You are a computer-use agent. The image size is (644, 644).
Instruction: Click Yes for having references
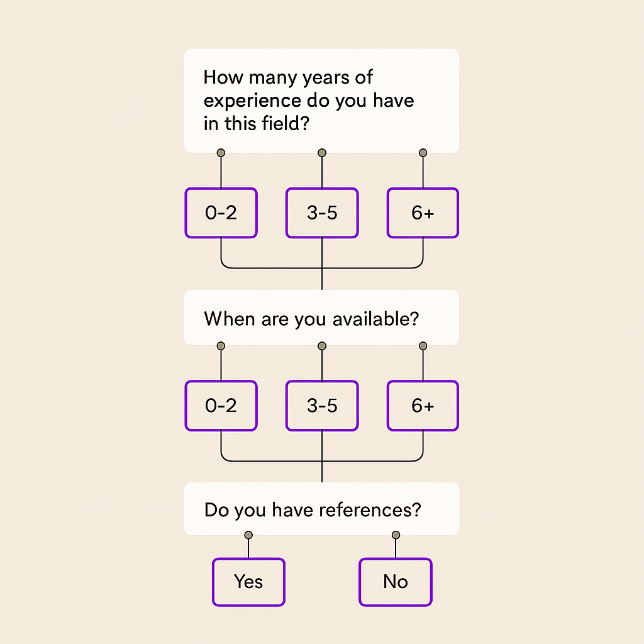(248, 582)
